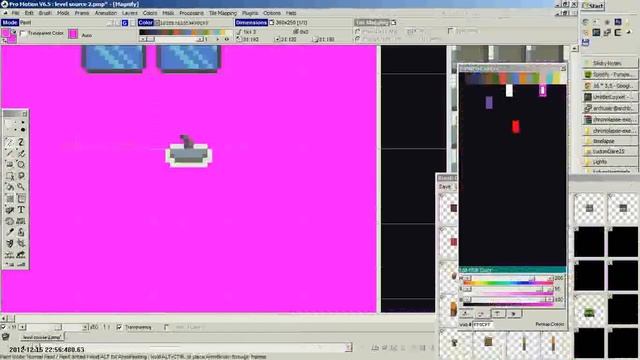Toggle the greyed checkbox at the toolbar's right

[x=451, y=31]
